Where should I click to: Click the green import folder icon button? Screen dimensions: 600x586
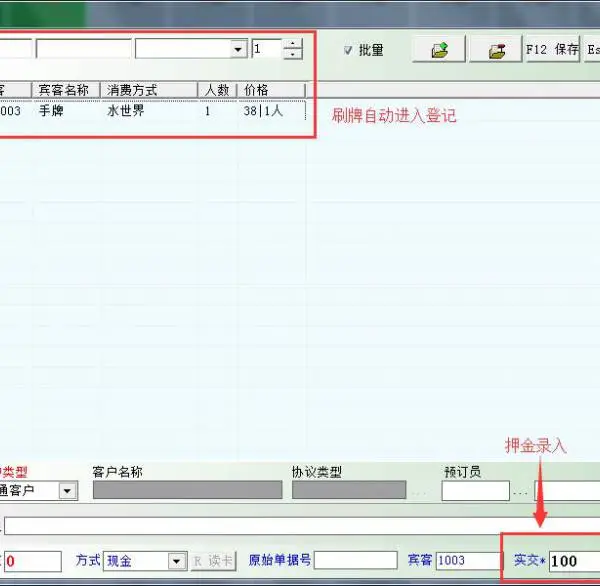[x=439, y=49]
